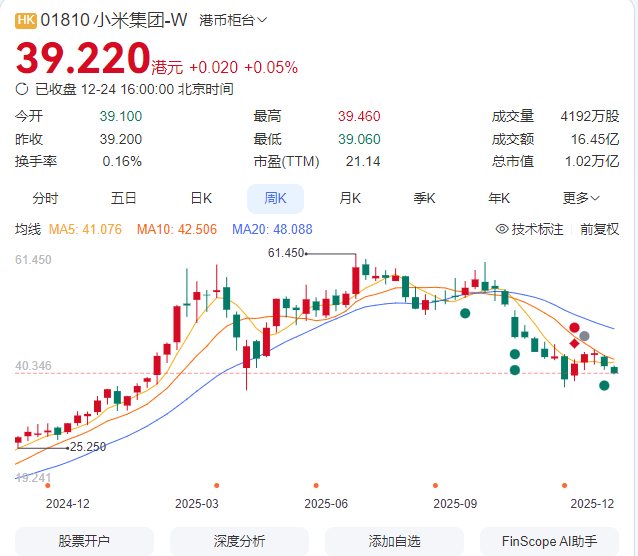Click the MA10: 42.506 indicator label
This screenshot has width=638, height=556.
(177, 229)
